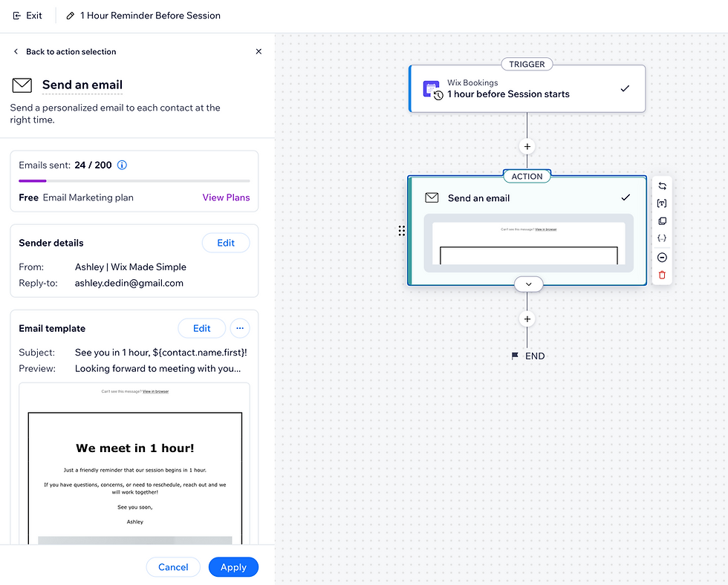The image size is (728, 585).
Task: Click '1 hour before Session starts' trigger text
Action: (508, 94)
